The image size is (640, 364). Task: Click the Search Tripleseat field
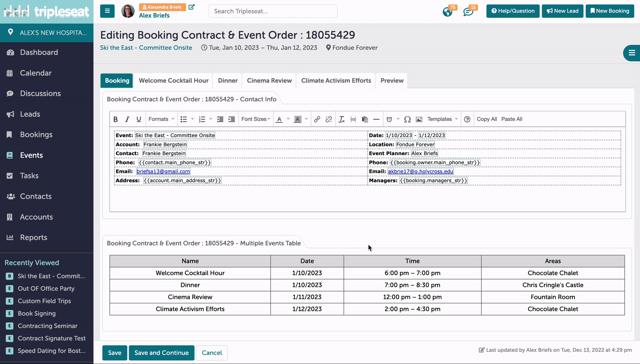[273, 11]
